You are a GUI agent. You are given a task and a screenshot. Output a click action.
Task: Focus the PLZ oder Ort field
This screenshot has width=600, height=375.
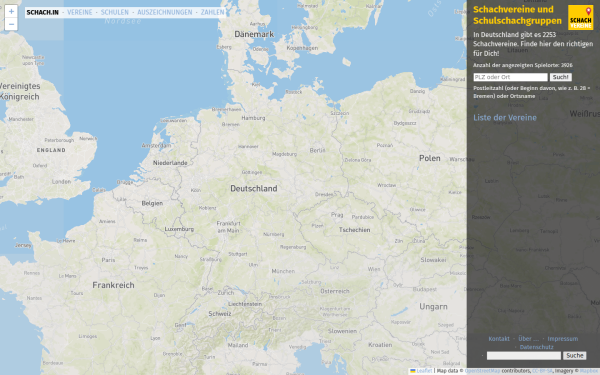coord(510,77)
